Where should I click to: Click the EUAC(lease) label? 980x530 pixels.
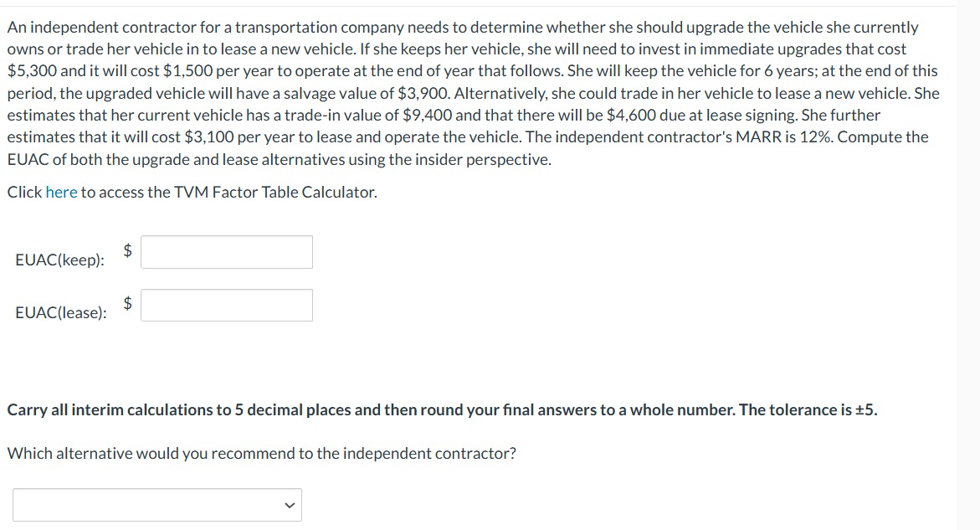point(61,312)
